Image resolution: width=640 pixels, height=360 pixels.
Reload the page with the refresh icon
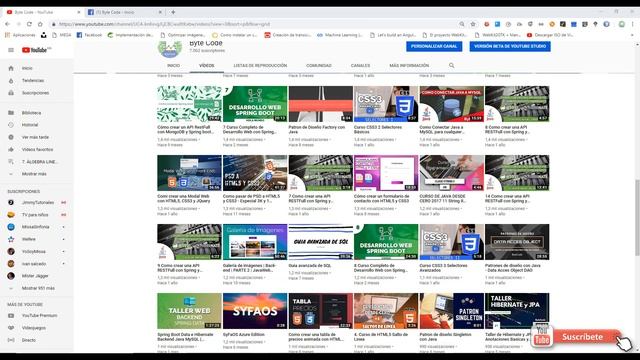29,24
